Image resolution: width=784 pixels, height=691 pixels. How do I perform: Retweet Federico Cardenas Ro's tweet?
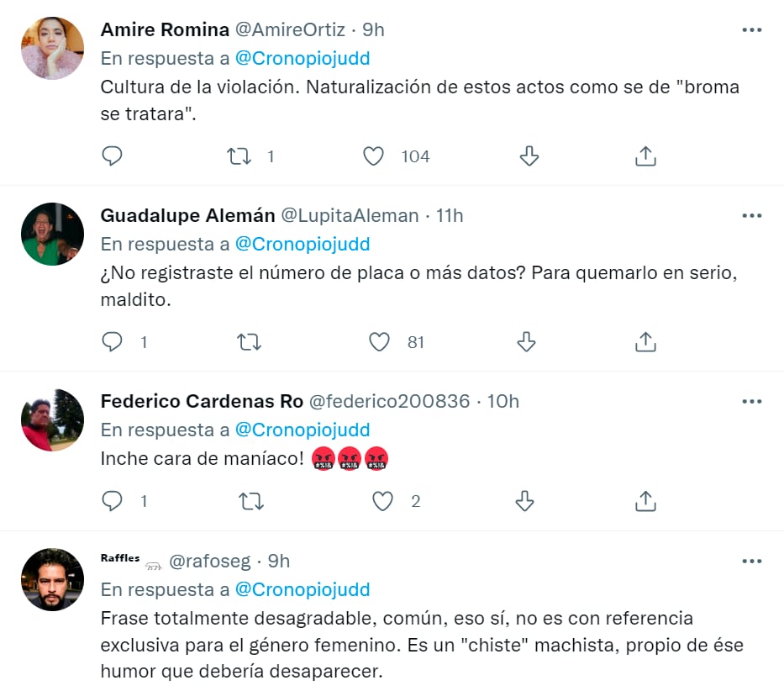250,501
